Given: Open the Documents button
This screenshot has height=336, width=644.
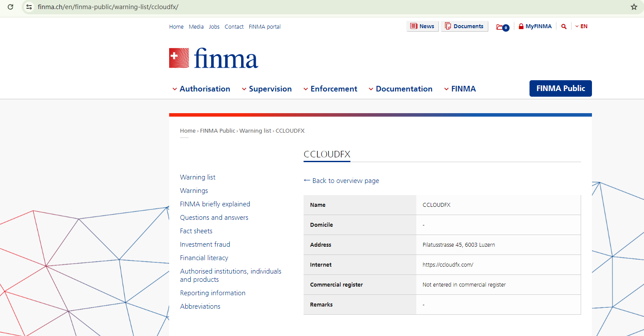Looking at the screenshot, I should [x=464, y=26].
